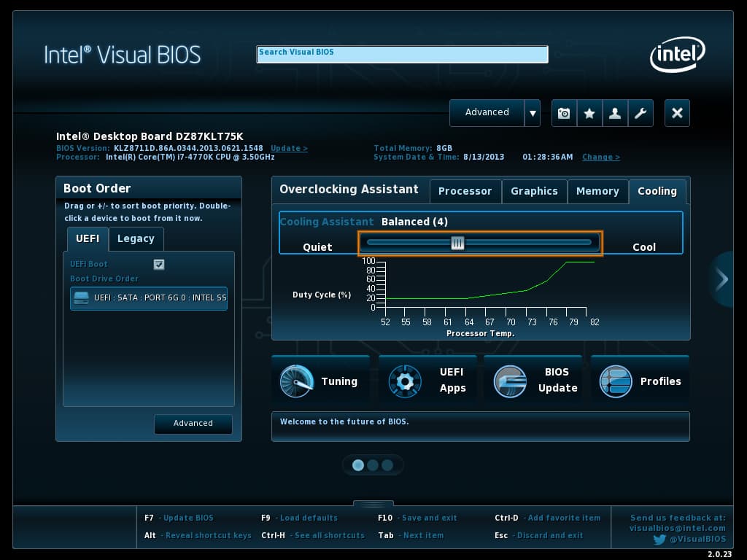This screenshot has width=747, height=560.
Task: Click the Tuning gauge icon
Action: tap(296, 381)
